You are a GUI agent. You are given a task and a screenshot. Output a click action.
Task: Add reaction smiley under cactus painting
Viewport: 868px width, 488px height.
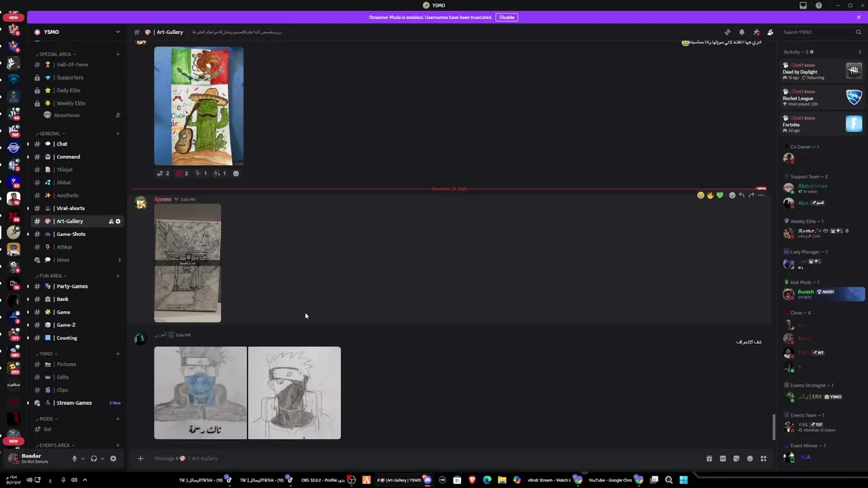pos(236,174)
